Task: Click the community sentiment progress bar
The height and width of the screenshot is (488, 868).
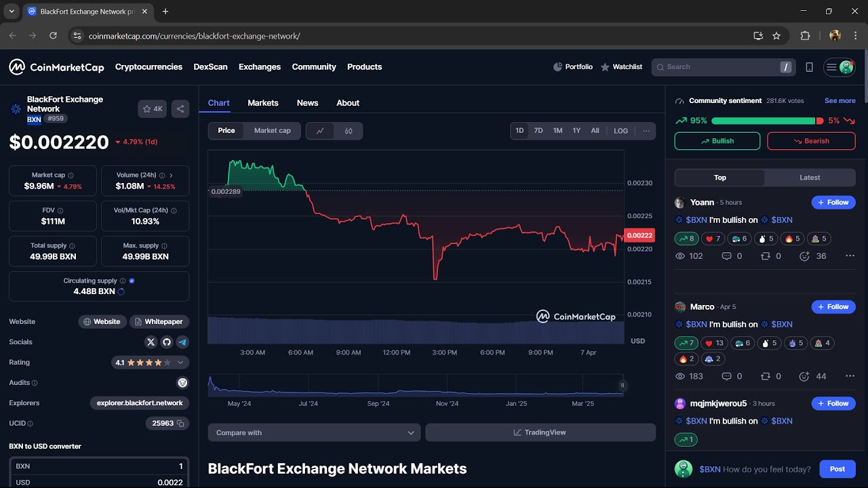Action: click(x=768, y=121)
